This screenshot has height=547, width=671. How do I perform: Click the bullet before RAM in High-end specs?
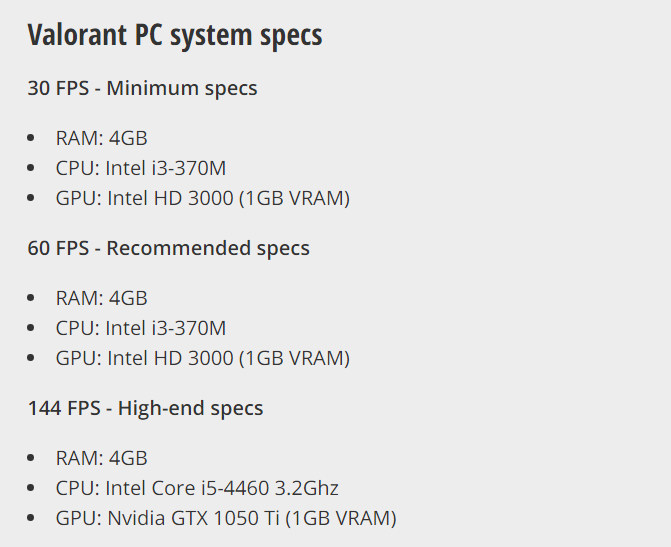pos(33,459)
